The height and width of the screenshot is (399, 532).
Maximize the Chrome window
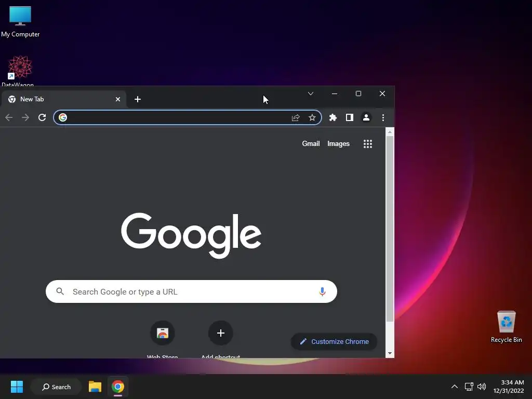click(x=358, y=94)
